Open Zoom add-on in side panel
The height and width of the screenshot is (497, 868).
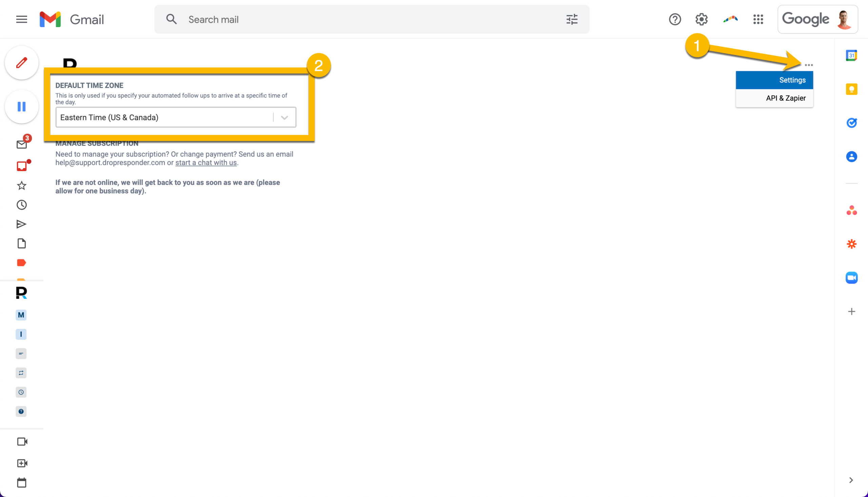tap(851, 277)
